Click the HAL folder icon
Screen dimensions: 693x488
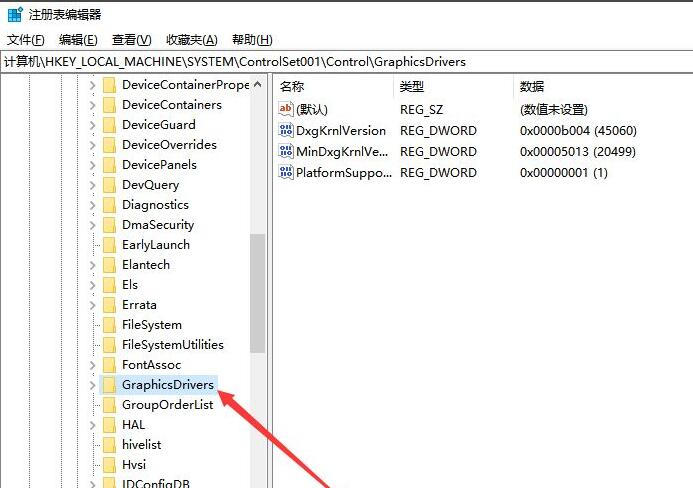click(109, 425)
